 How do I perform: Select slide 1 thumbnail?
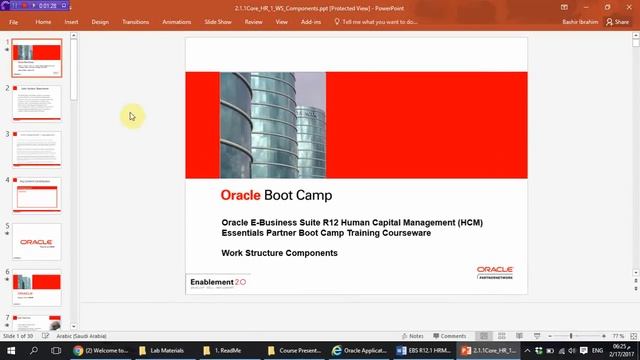click(37, 58)
